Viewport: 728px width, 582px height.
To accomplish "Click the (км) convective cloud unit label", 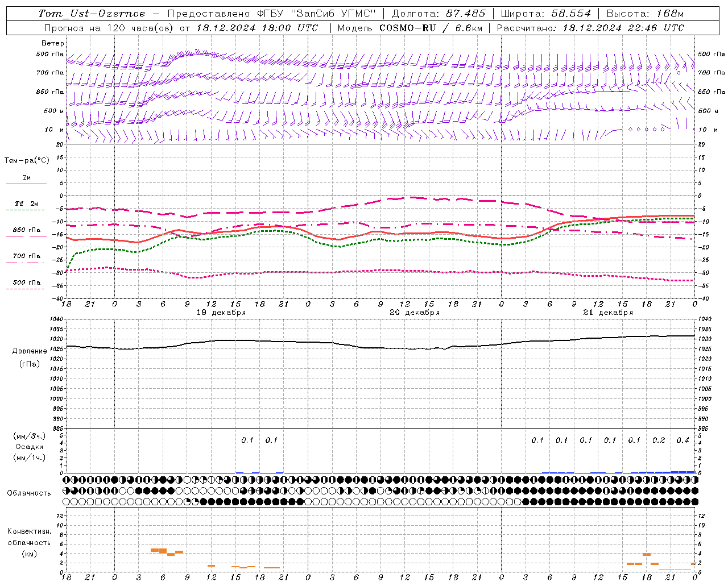I will [29, 554].
